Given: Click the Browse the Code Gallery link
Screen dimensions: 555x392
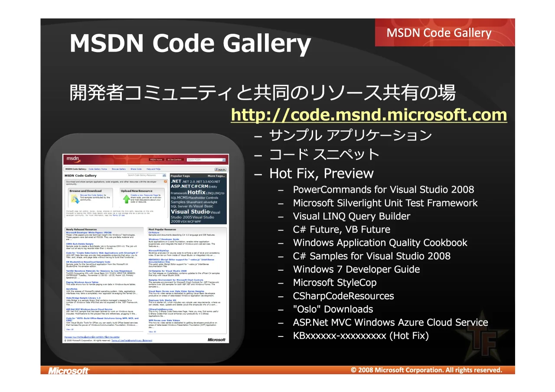Looking at the screenshot, I should point(92,195).
